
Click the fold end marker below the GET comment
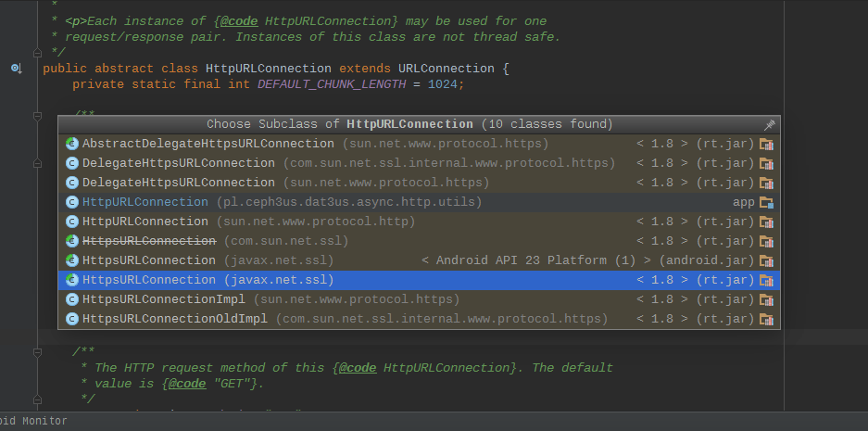point(37,399)
